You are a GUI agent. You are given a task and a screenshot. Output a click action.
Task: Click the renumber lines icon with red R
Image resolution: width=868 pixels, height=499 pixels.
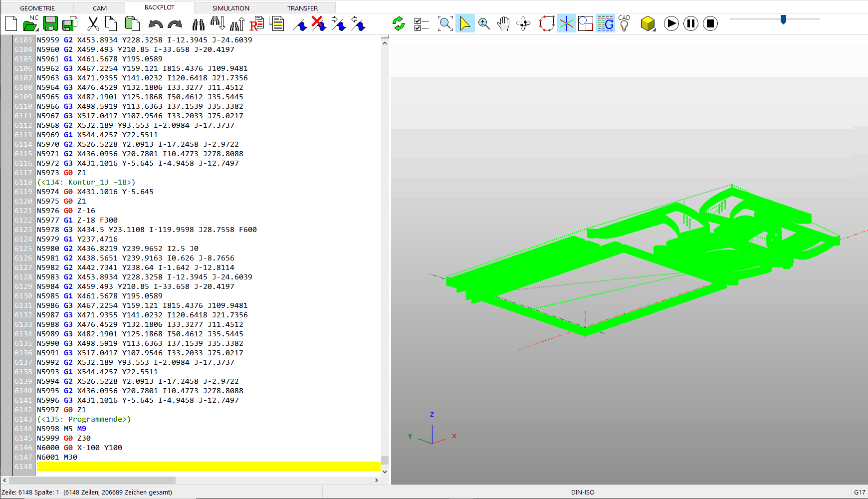click(x=256, y=23)
